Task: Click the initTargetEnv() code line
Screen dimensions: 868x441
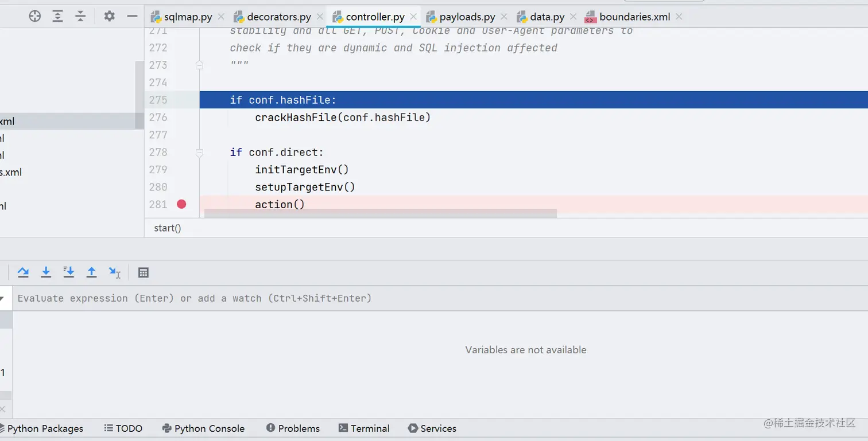Action: [302, 170]
